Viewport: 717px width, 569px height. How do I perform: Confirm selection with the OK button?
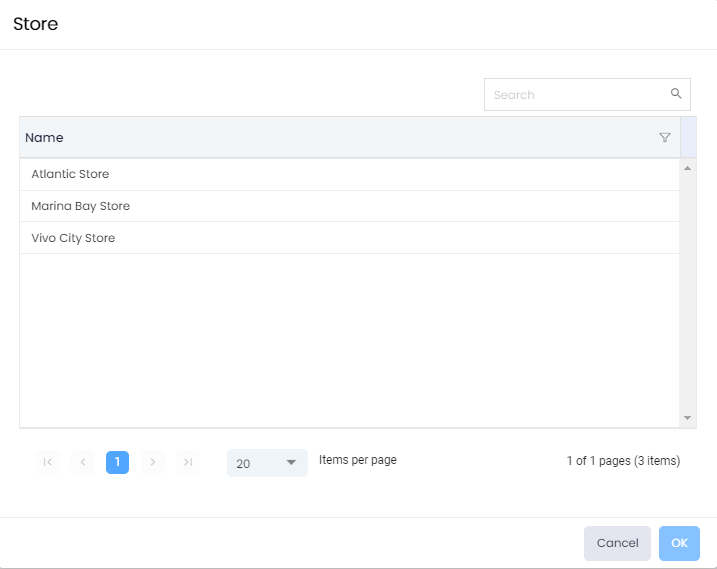pos(679,543)
